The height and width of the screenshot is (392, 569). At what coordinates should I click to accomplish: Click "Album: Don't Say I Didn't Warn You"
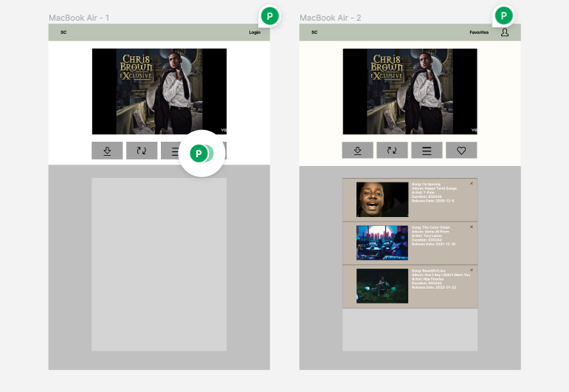tap(441, 275)
